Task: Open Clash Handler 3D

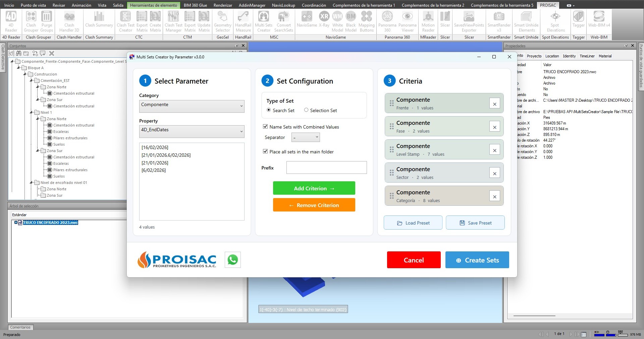Action: pyautogui.click(x=69, y=21)
